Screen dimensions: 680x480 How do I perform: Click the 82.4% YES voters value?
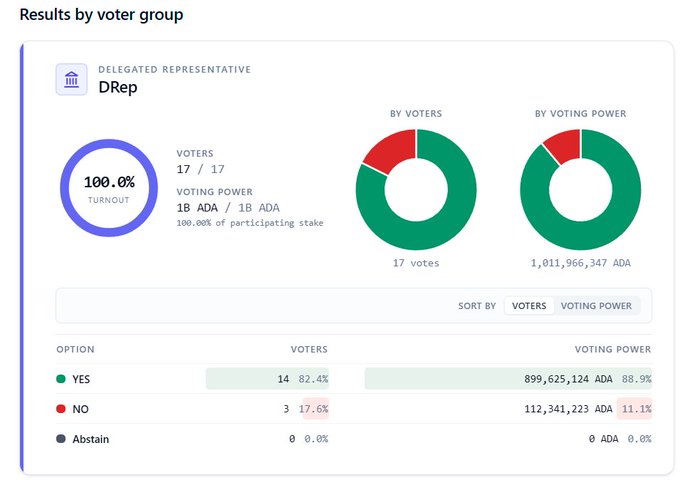(313, 379)
